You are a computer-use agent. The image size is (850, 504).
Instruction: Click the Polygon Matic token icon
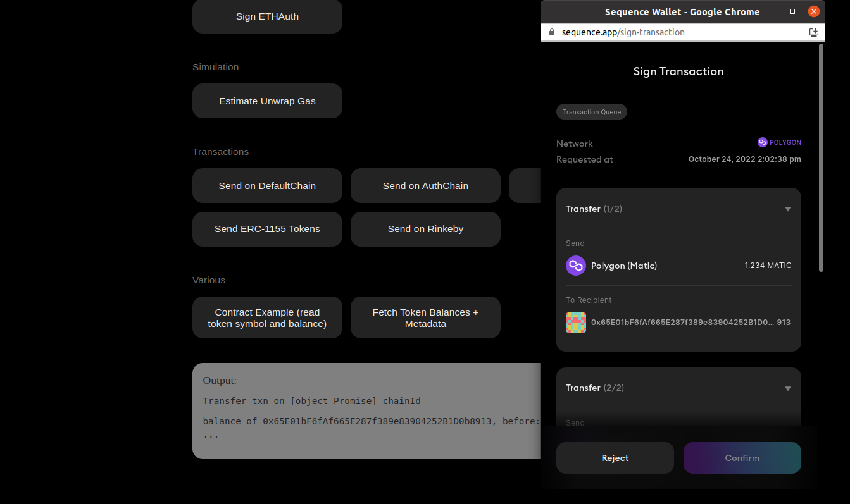tap(576, 266)
